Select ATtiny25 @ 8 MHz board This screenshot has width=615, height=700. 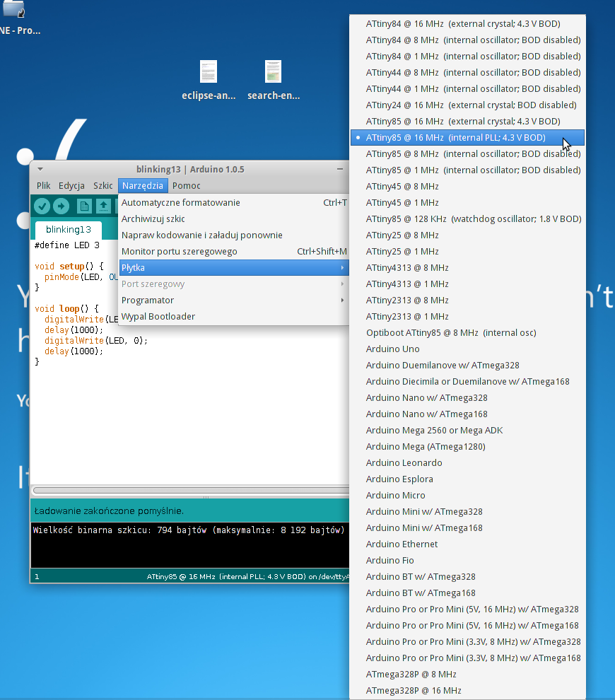coord(468,235)
